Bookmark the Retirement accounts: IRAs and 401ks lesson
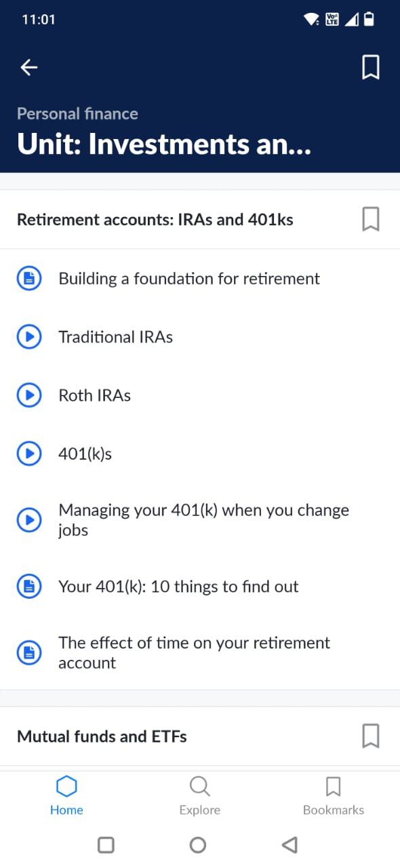 click(370, 219)
